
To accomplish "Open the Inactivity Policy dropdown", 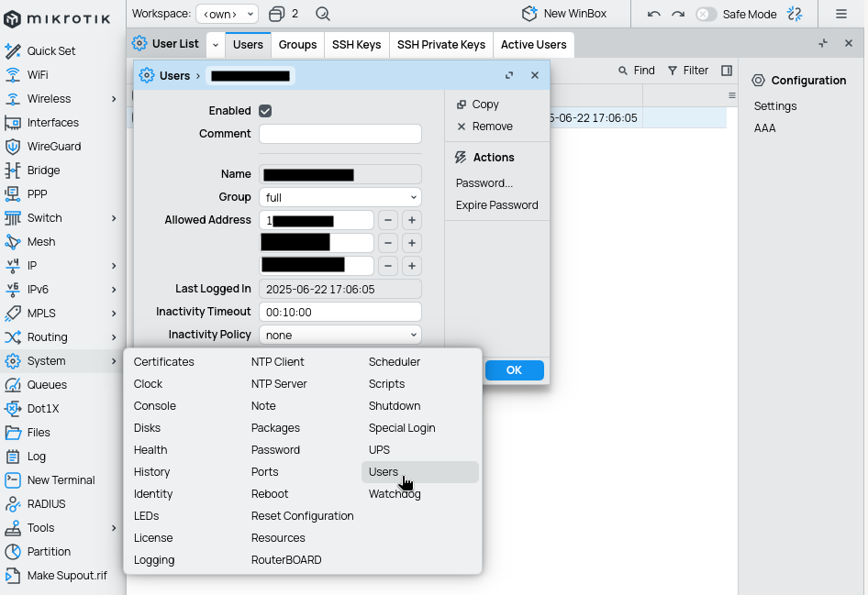I will [339, 336].
